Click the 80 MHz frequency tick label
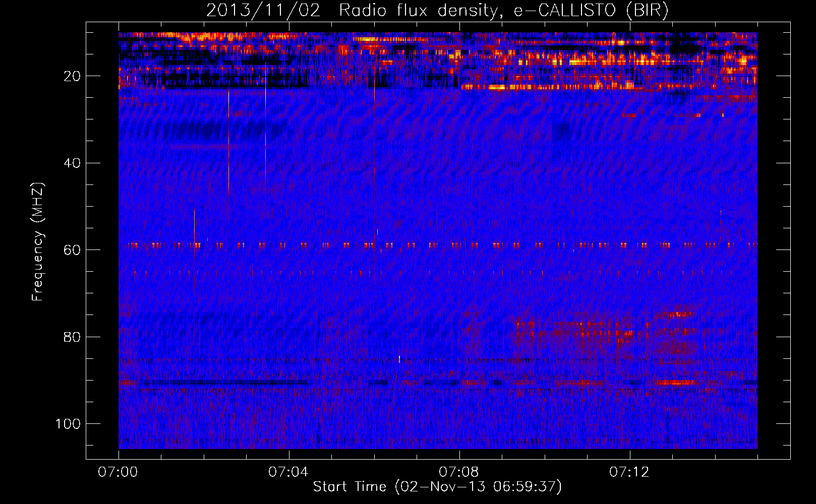The width and height of the screenshot is (816, 504). click(72, 337)
